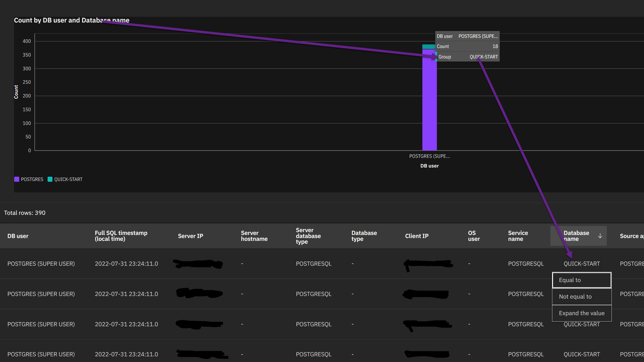Toggle the POSTGRES legend swatch
This screenshot has height=362, width=644.
pyautogui.click(x=17, y=179)
